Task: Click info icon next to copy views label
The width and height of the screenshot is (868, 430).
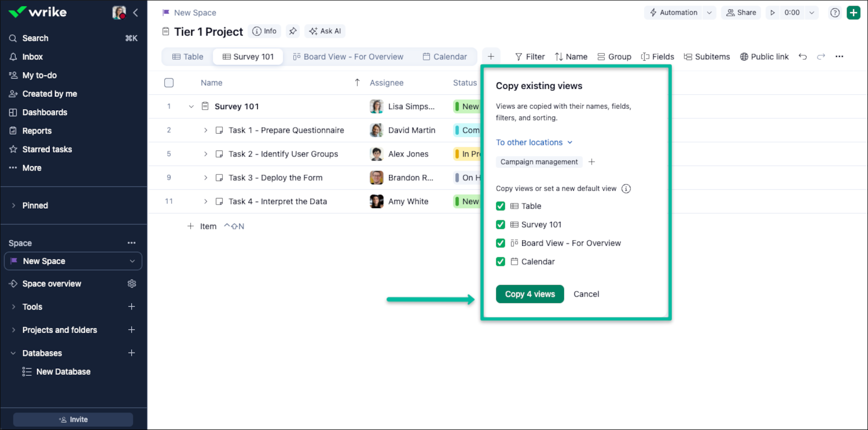Action: (x=626, y=189)
